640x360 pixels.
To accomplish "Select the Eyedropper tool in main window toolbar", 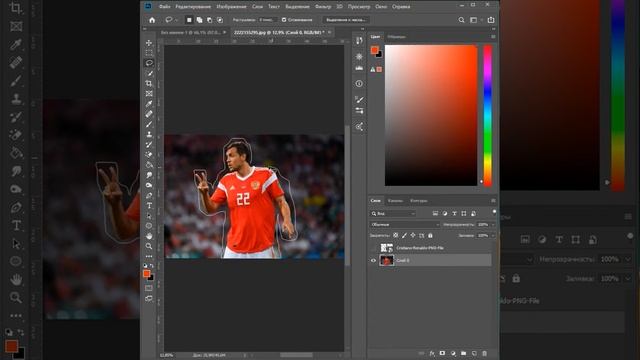I will tap(149, 104).
